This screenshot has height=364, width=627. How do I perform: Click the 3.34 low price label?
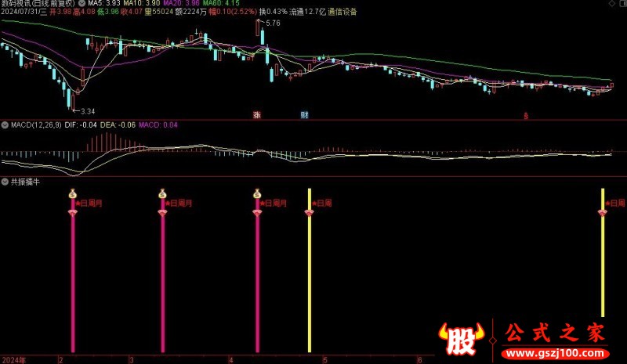tap(88, 111)
